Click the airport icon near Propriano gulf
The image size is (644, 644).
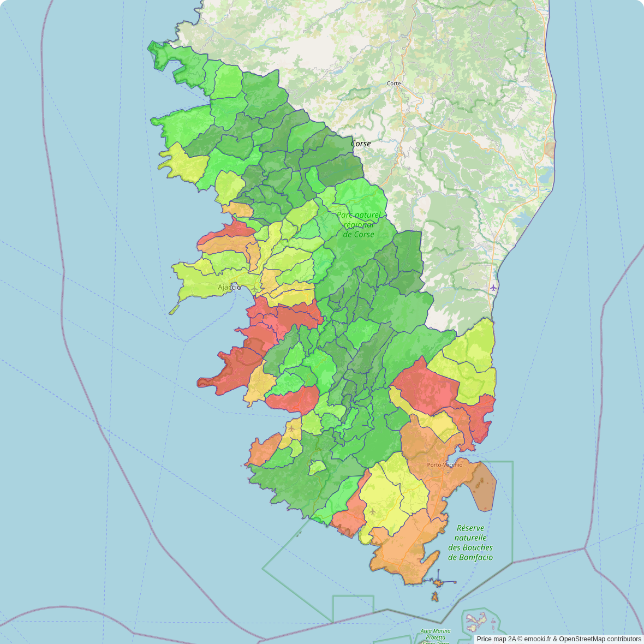click(x=291, y=428)
